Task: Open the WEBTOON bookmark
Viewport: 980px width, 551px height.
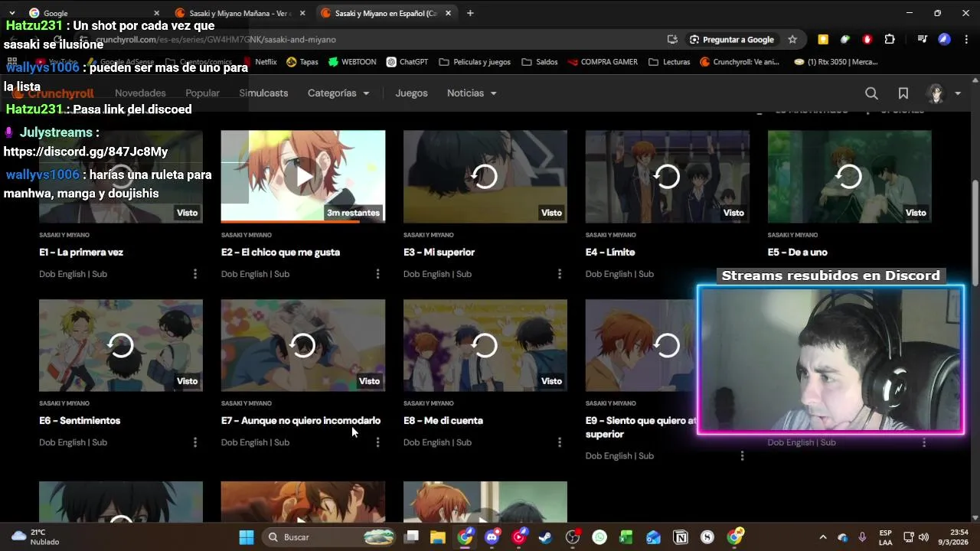Action: coord(352,62)
